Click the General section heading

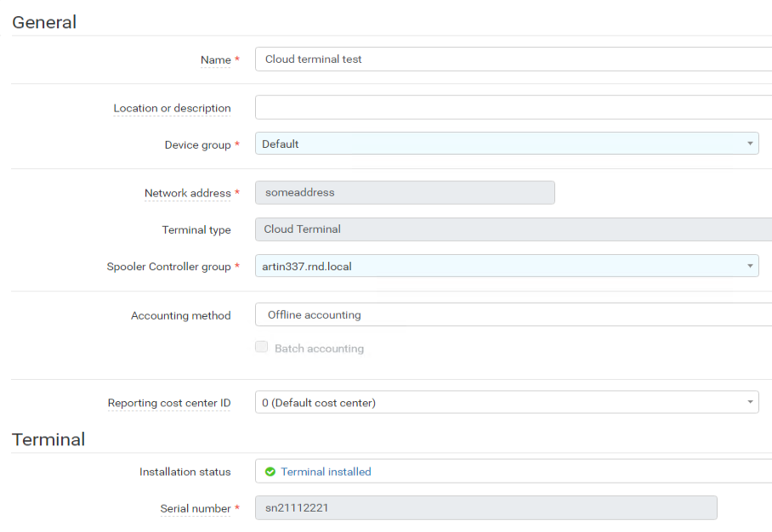[x=44, y=22]
